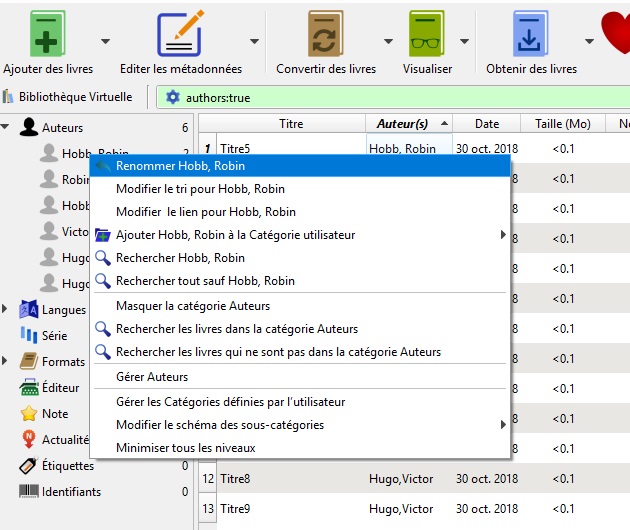Image resolution: width=630 pixels, height=530 pixels.
Task: Select the Éditeur typewriter icon
Action: click(29, 387)
